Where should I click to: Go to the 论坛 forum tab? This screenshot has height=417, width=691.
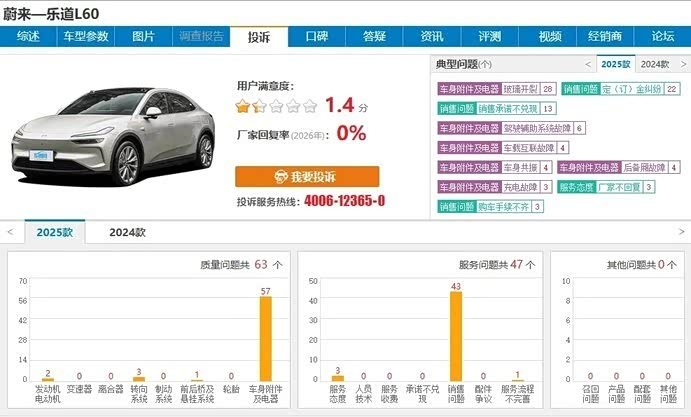663,36
